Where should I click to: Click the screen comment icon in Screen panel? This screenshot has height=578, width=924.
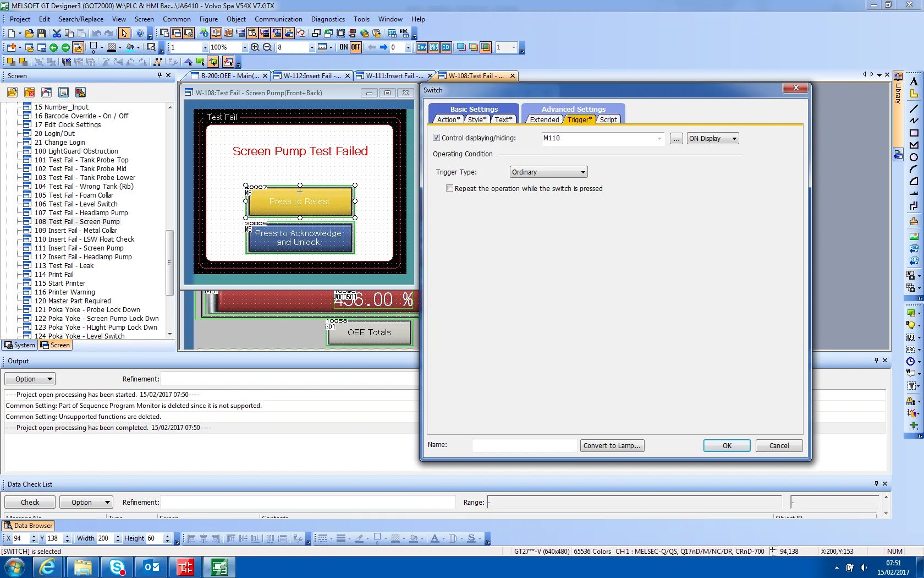pyautogui.click(x=64, y=92)
